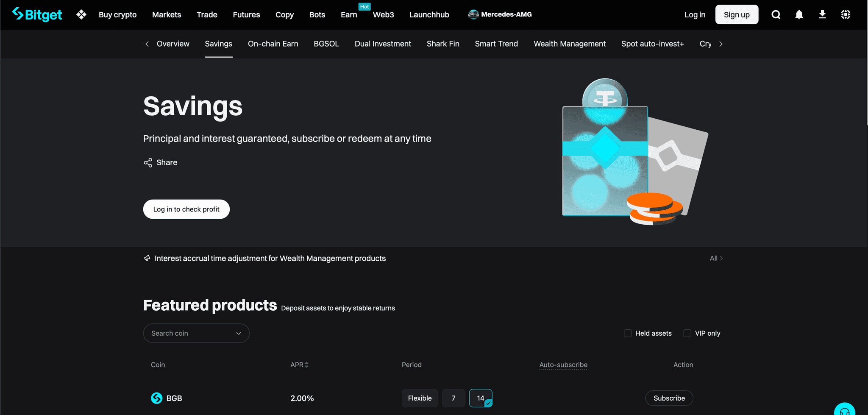The width and height of the screenshot is (868, 415).
Task: Open the search magnifier icon
Action: click(x=776, y=14)
